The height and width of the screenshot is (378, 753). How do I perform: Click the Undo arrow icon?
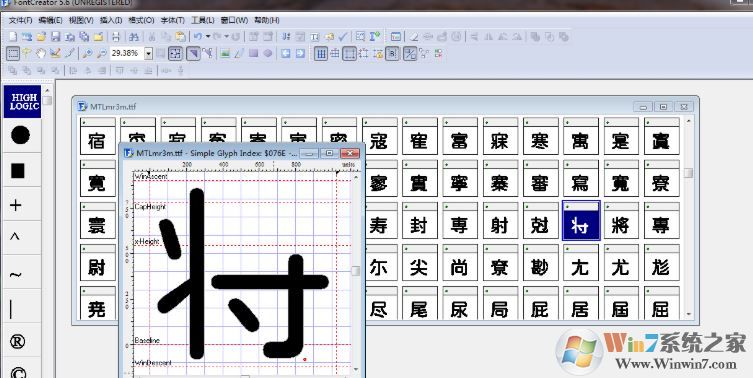coord(198,37)
